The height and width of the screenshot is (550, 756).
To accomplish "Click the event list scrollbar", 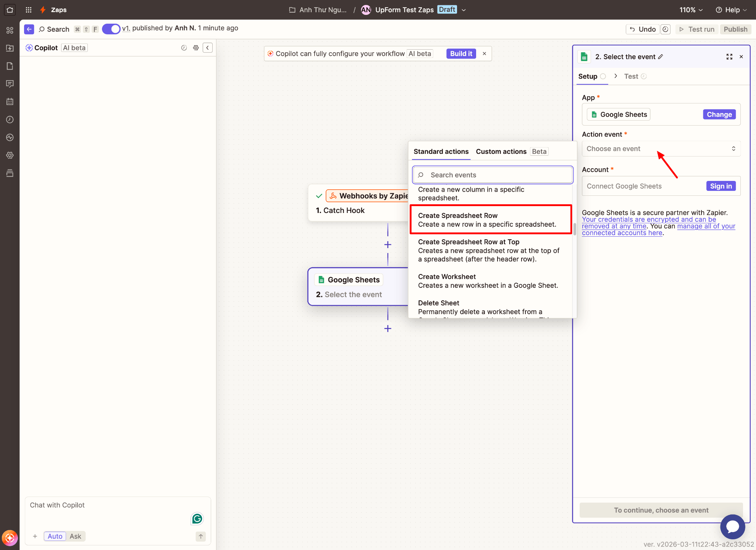I will [x=575, y=229].
